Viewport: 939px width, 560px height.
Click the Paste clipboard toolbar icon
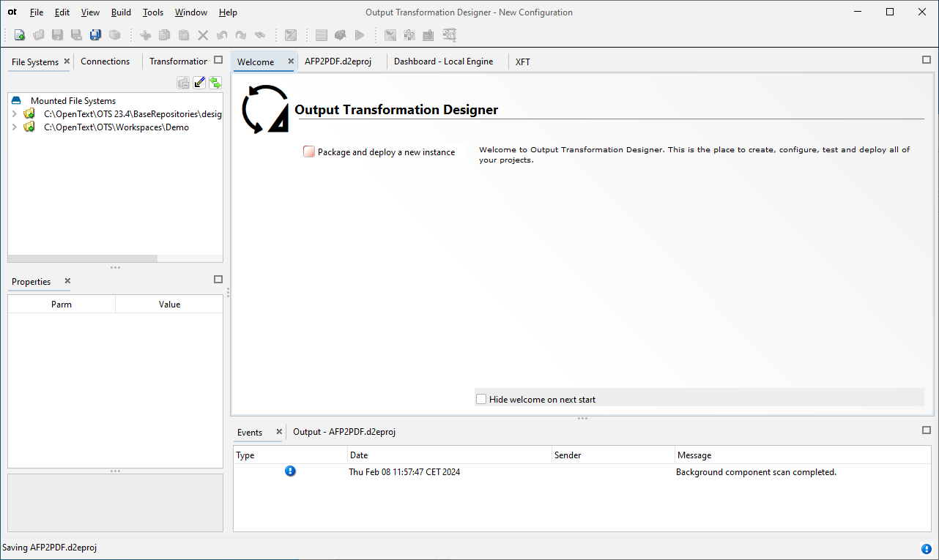(x=184, y=35)
